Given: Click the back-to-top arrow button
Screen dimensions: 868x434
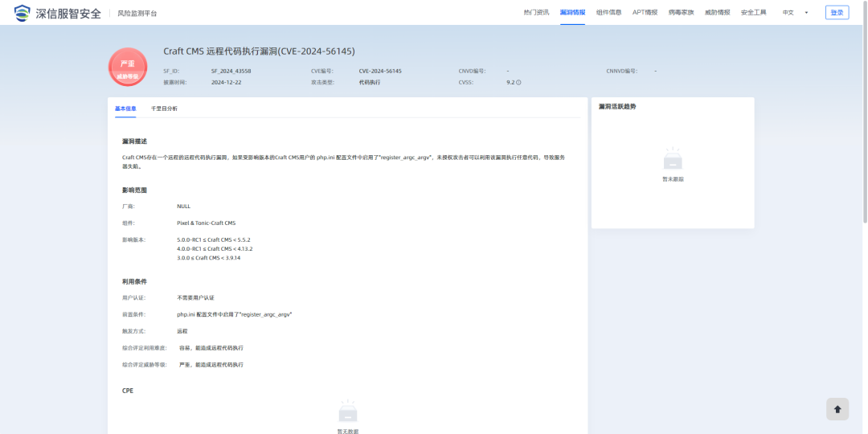Looking at the screenshot, I should (837, 409).
